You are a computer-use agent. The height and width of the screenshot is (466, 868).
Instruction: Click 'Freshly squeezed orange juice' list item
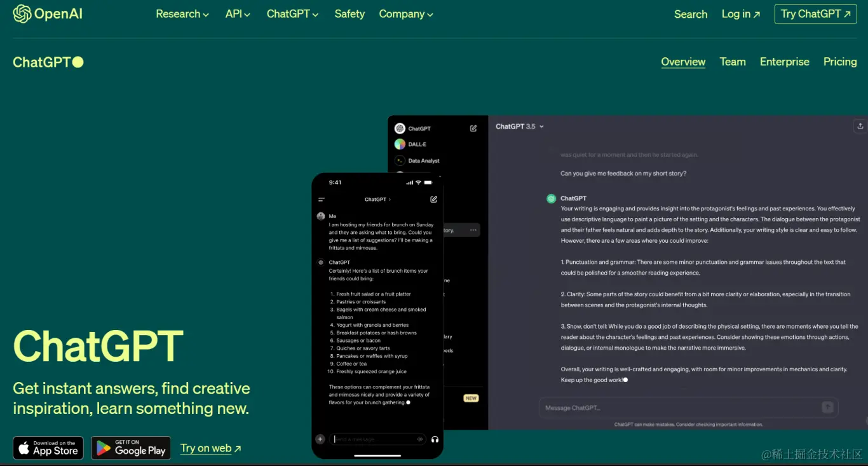(371, 372)
